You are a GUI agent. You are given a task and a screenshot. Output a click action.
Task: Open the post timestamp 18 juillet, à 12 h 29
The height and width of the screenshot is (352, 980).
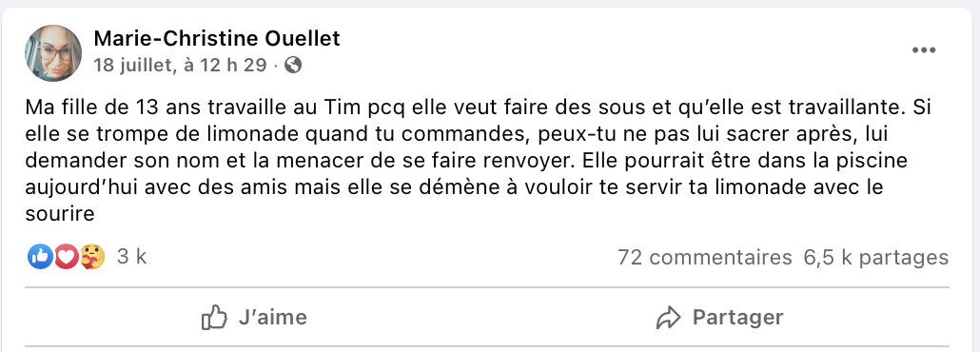180,65
